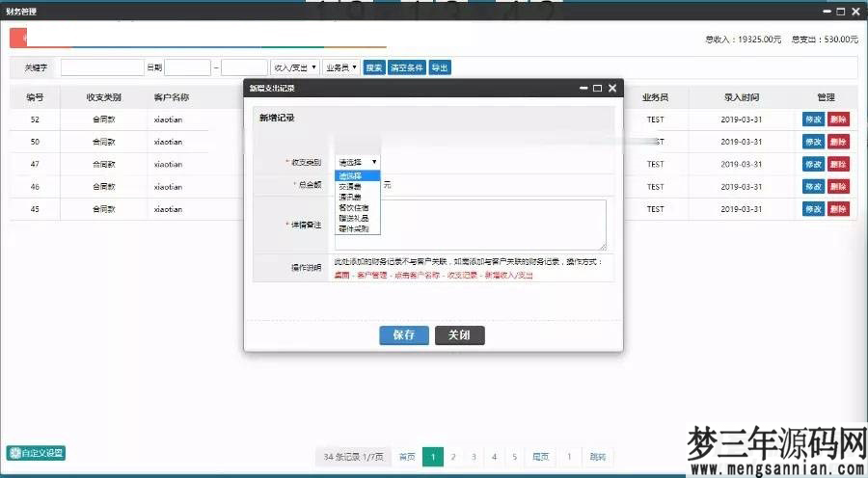Click date 2019-03-31 in row 46

click(x=742, y=187)
